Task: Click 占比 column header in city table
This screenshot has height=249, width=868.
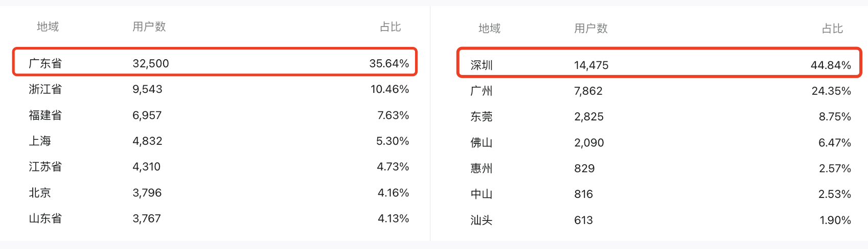Action: (832, 29)
